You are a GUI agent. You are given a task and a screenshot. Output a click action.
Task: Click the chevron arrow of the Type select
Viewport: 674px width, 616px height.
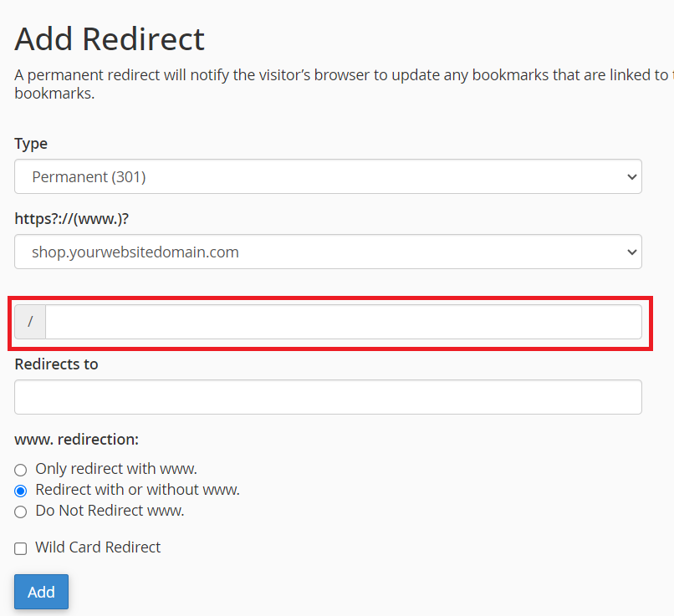[631, 177]
